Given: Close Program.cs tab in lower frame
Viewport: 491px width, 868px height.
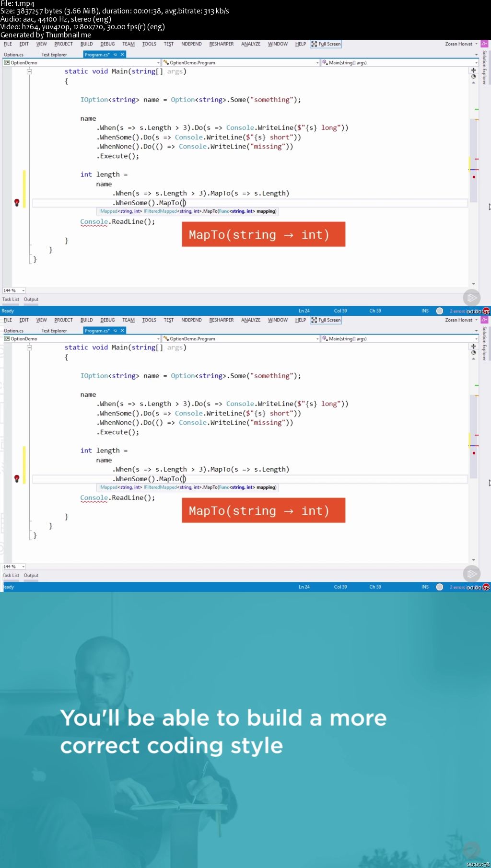Looking at the screenshot, I should point(122,331).
